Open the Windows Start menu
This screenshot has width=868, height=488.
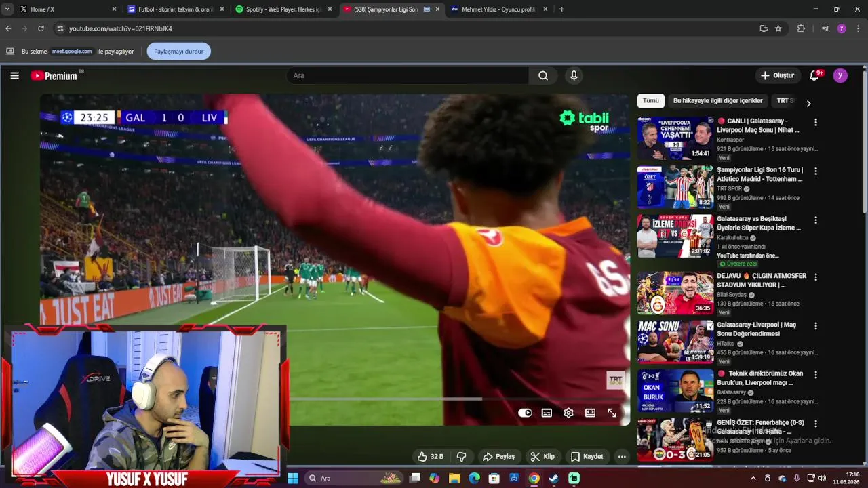click(293, 479)
